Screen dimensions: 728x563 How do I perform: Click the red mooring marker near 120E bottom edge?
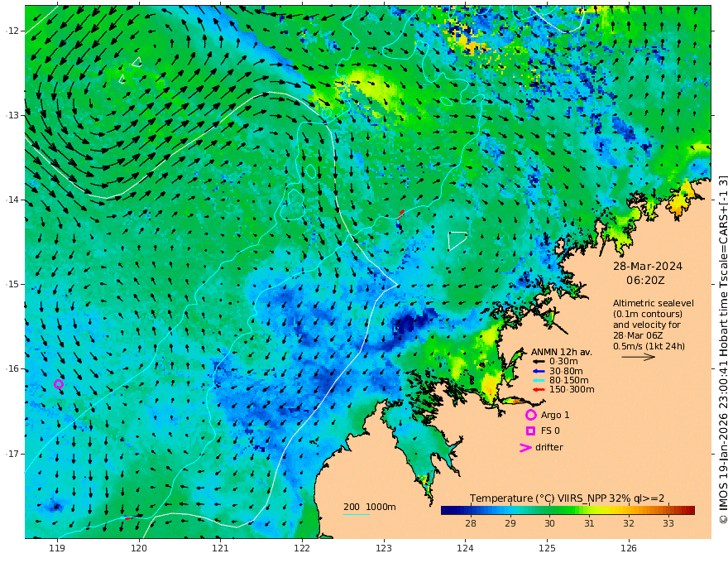click(128, 518)
